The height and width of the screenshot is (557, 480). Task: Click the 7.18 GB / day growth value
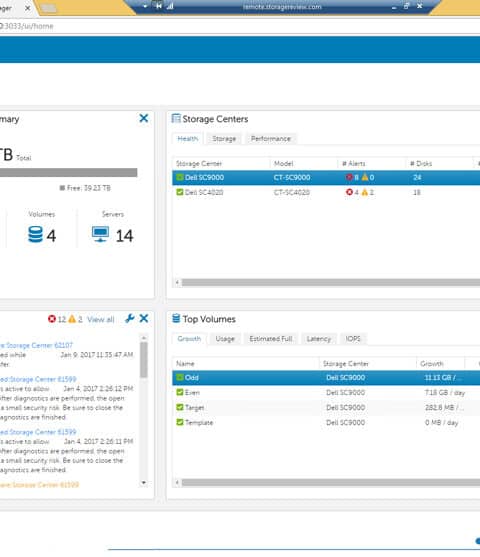(445, 393)
